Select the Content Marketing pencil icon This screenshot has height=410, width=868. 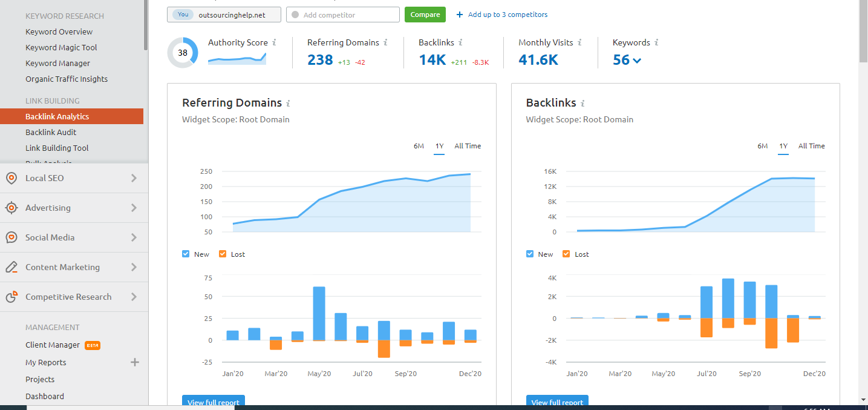11,266
